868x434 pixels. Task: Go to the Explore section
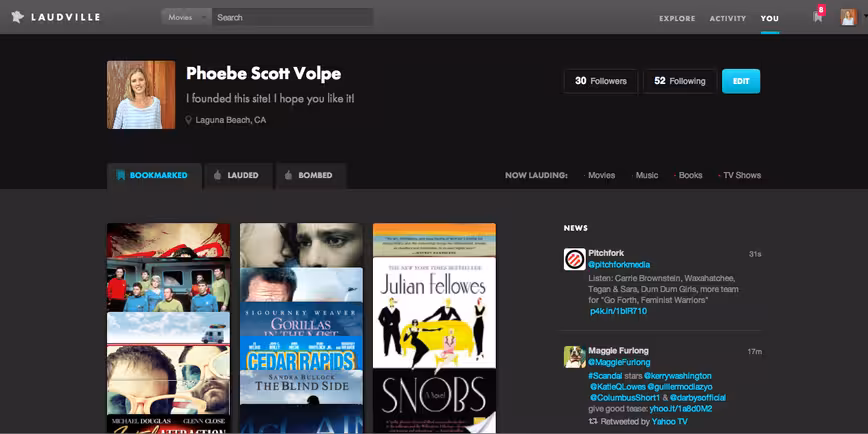(x=677, y=18)
